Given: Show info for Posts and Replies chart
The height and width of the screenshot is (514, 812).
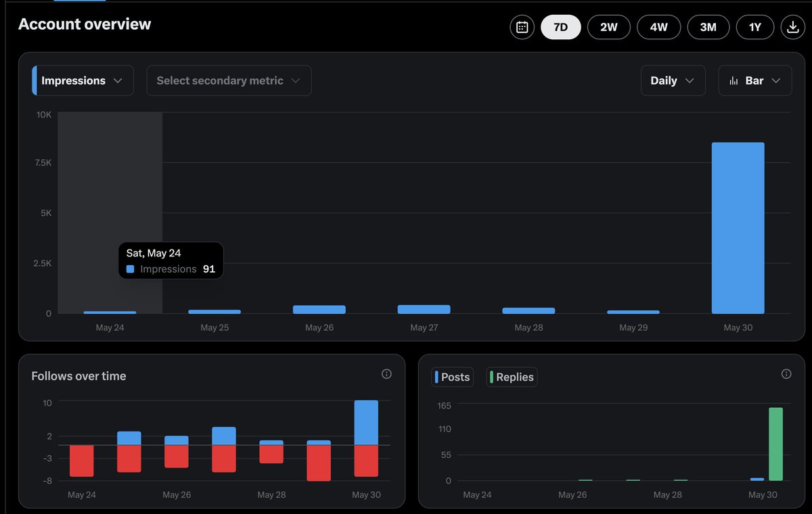Looking at the screenshot, I should [786, 374].
